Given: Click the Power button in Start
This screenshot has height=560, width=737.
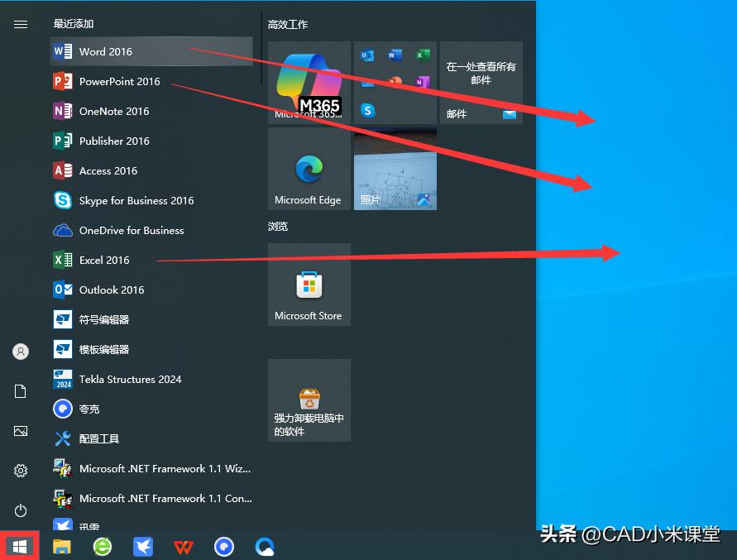Looking at the screenshot, I should click(x=20, y=510).
